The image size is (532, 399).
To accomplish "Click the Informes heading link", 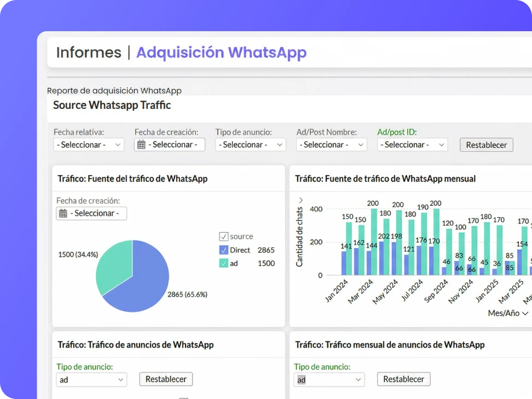I will tap(89, 52).
